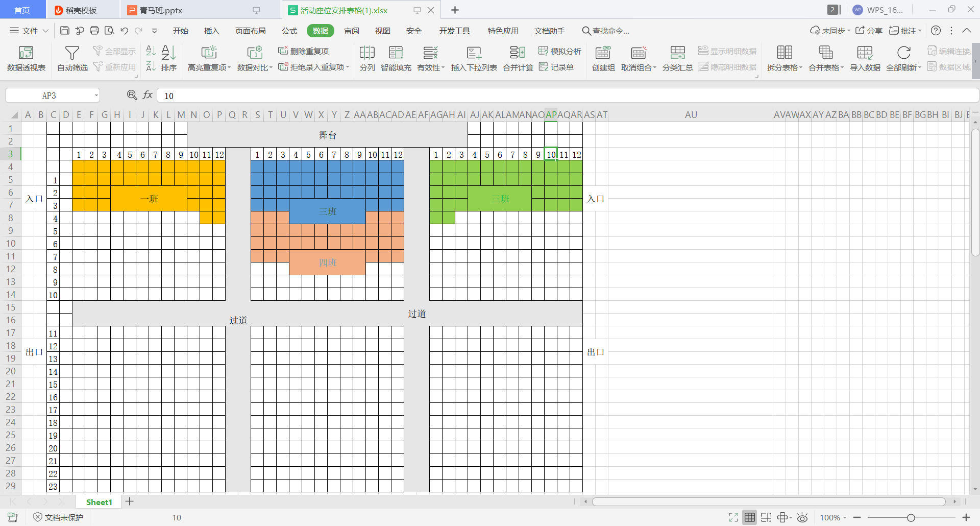980x526 pixels.
Task: Toggle the Normal view grid button
Action: click(x=750, y=517)
